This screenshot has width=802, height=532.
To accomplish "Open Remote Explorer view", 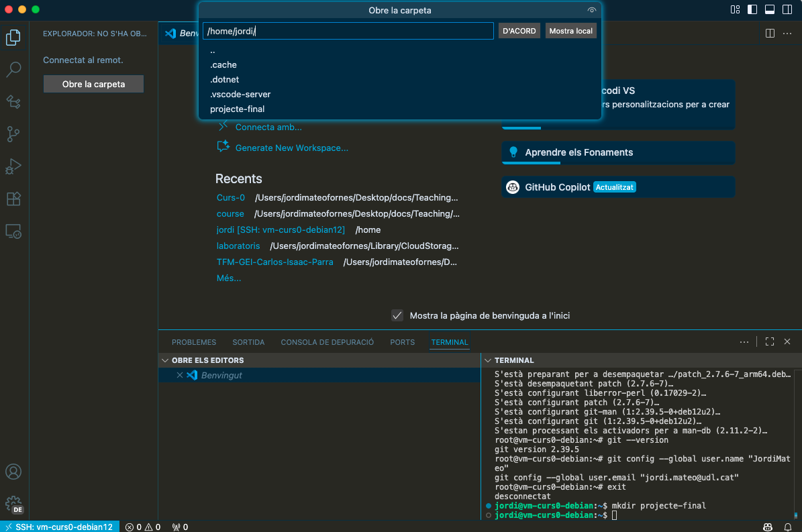I will [x=14, y=231].
